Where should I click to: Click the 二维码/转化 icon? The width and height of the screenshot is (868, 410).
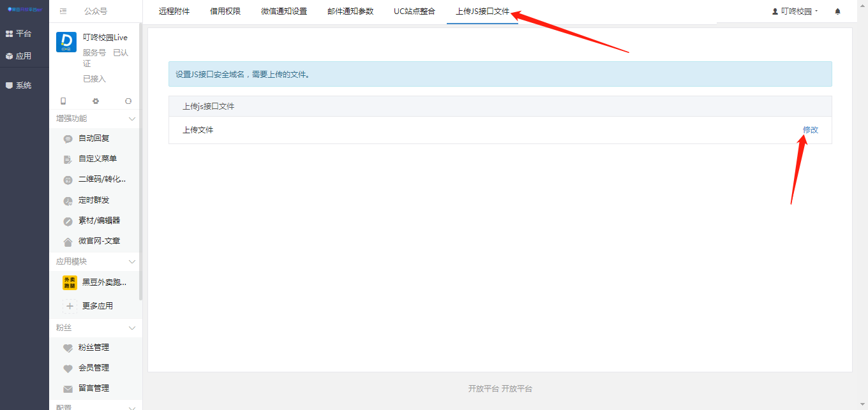tap(68, 180)
